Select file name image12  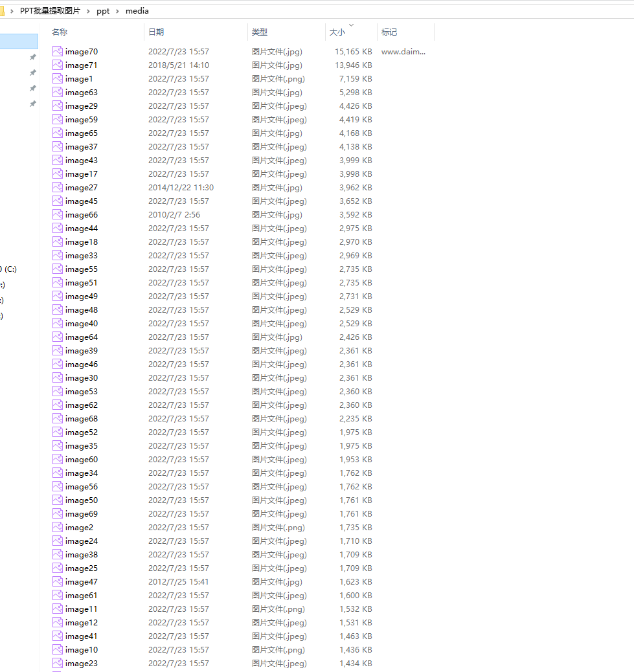tap(82, 623)
